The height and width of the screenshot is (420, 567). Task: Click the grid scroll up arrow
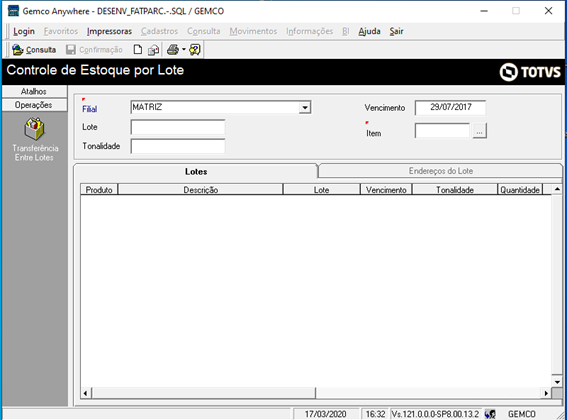pos(557,189)
